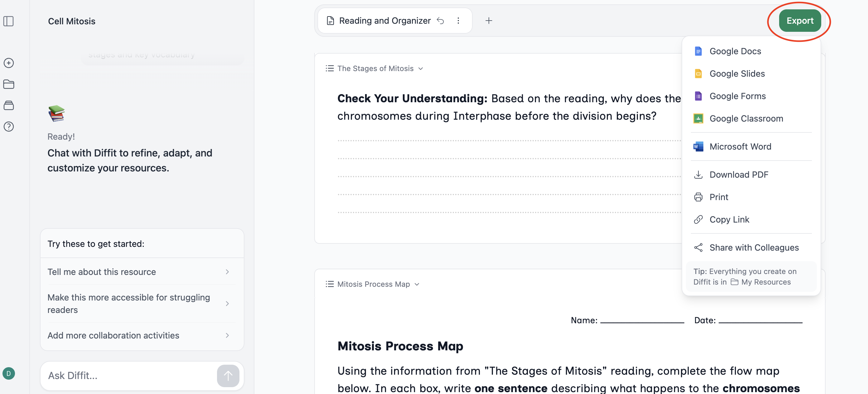The width and height of the screenshot is (868, 394).
Task: Click the green Export button
Action: click(800, 21)
